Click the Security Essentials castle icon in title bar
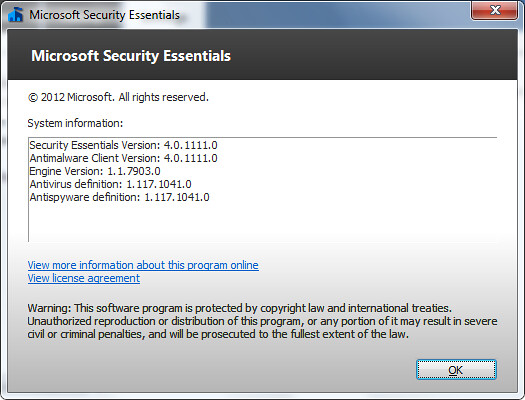Screen dimensions: 525x400 15,14
